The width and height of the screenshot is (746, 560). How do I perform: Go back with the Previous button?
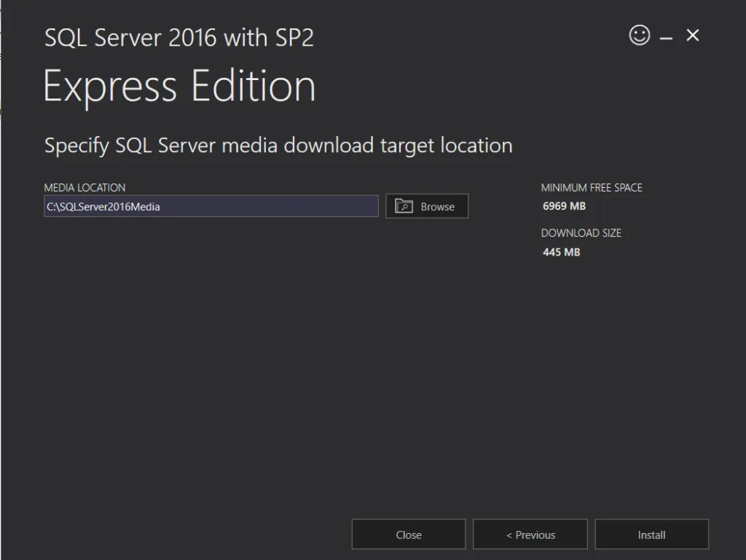[530, 535]
